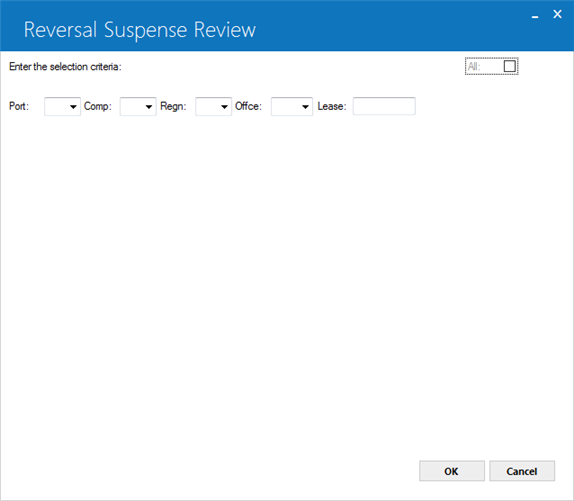Viewport: 574px width, 501px height.
Task: Click the Comp field label
Action: tap(98, 106)
